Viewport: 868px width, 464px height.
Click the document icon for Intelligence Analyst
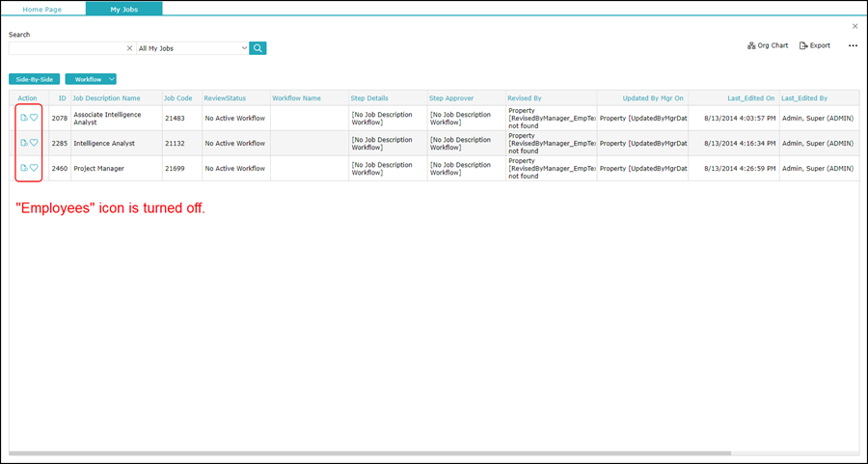24,143
